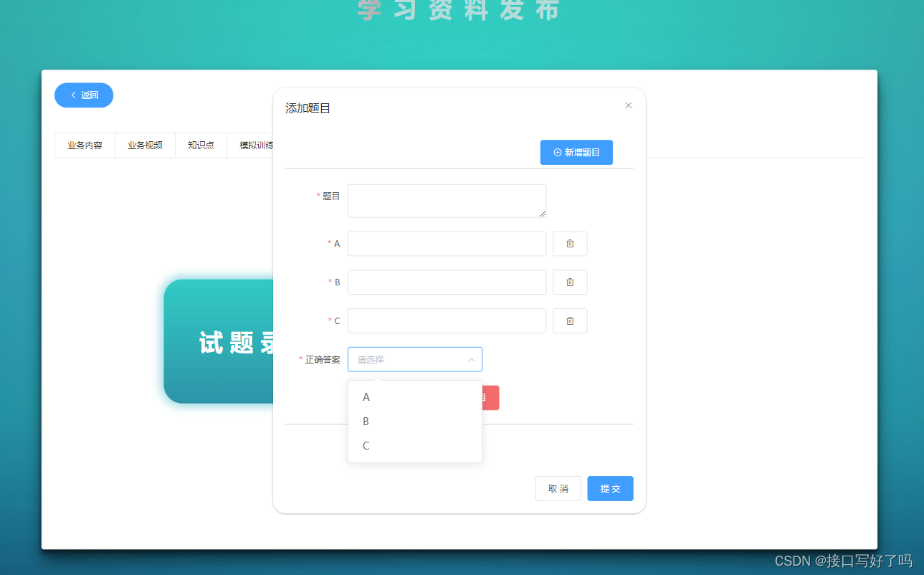Image resolution: width=924 pixels, height=575 pixels.
Task: Submit the form with 提交
Action: pyautogui.click(x=610, y=489)
